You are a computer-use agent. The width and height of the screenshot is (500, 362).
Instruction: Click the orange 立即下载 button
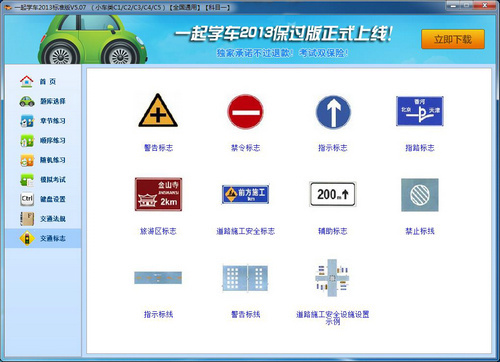point(453,39)
